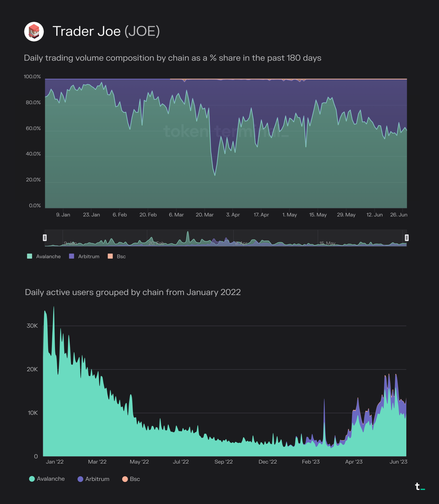
Task: Click the 60.0% y-axis label
Action: pos(33,128)
